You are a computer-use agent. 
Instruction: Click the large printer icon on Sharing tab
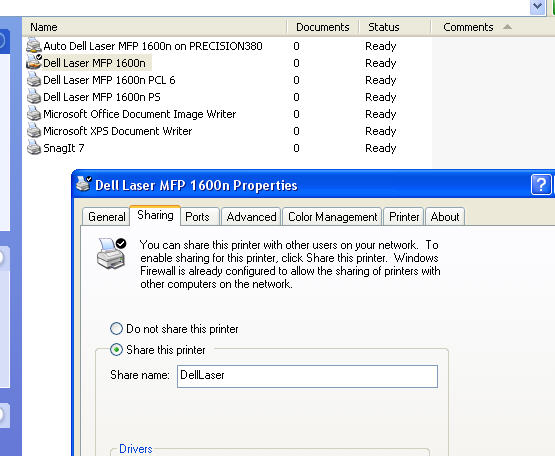click(x=111, y=253)
